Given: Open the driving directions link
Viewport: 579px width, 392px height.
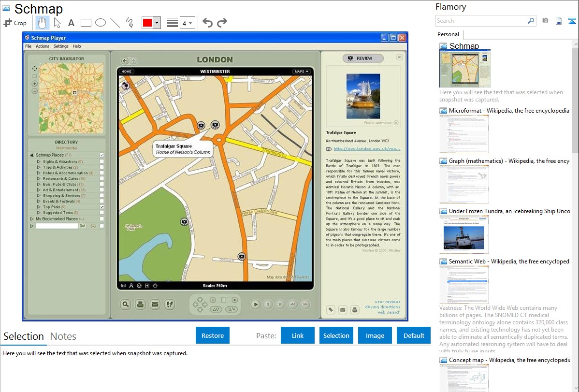Looking at the screenshot, I should tap(383, 307).
